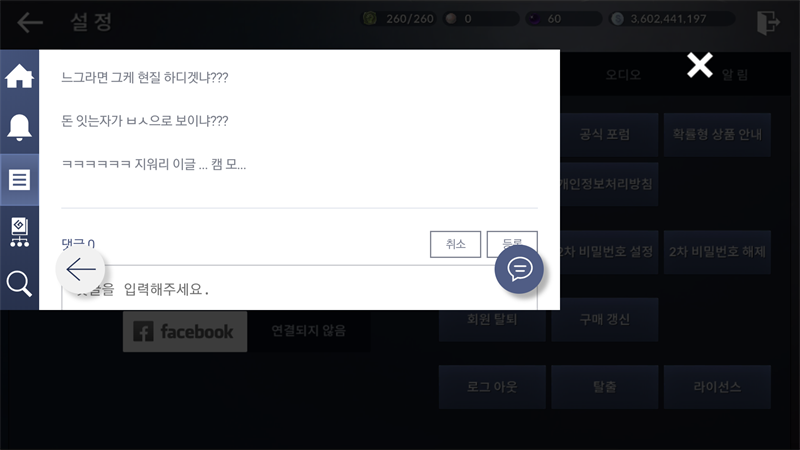The width and height of the screenshot is (800, 450).
Task: Open the guide presentation icon in sidebar
Action: pos(19,232)
